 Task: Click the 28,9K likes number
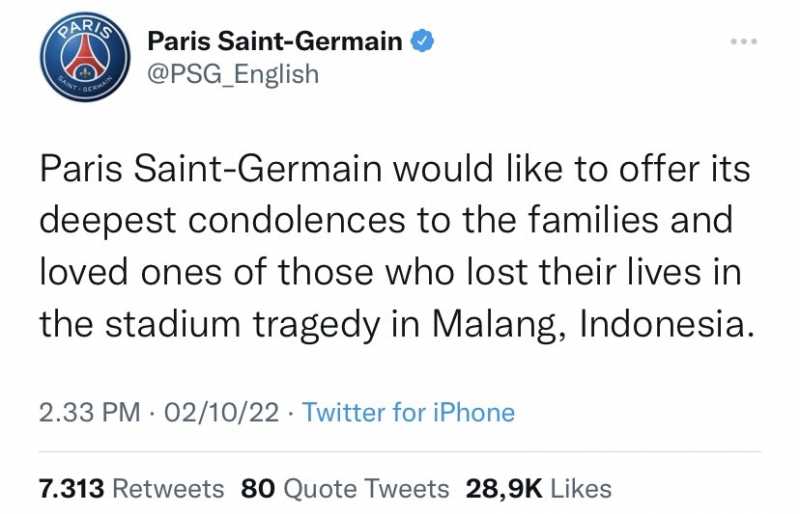[x=504, y=488]
